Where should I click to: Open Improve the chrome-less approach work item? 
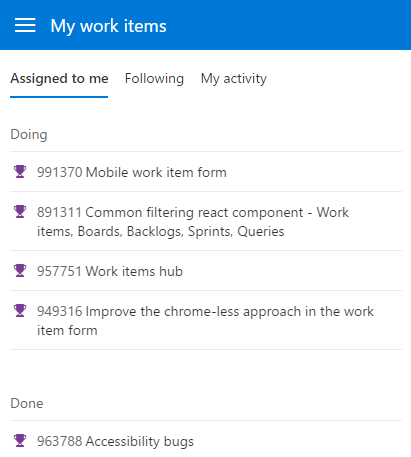pos(206,320)
